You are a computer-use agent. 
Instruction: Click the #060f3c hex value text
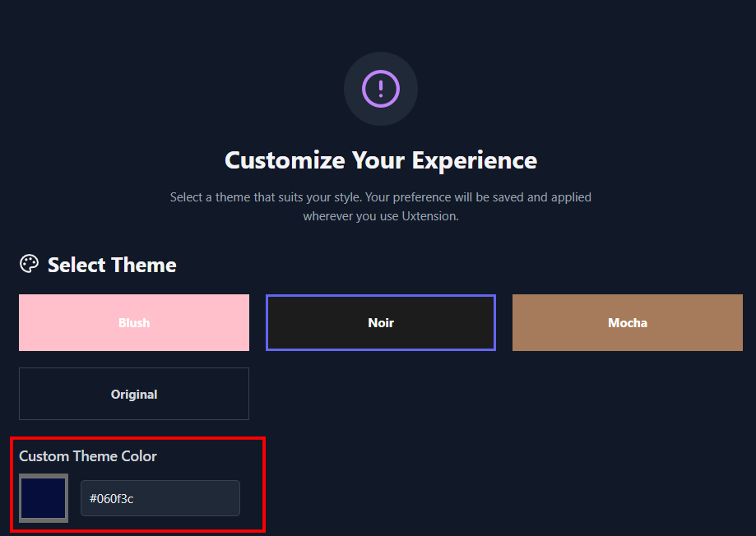pos(111,498)
